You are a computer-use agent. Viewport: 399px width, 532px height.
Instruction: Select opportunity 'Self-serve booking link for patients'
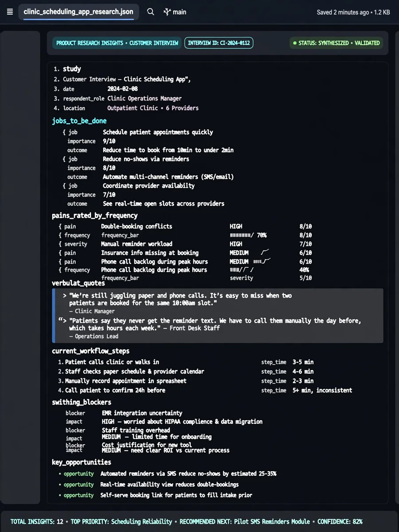tap(176, 495)
